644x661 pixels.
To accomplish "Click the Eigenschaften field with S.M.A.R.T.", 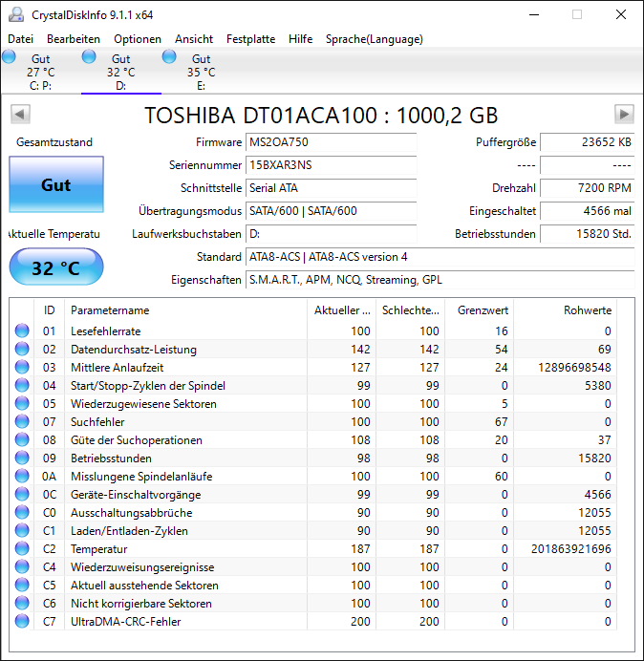I will [x=440, y=280].
